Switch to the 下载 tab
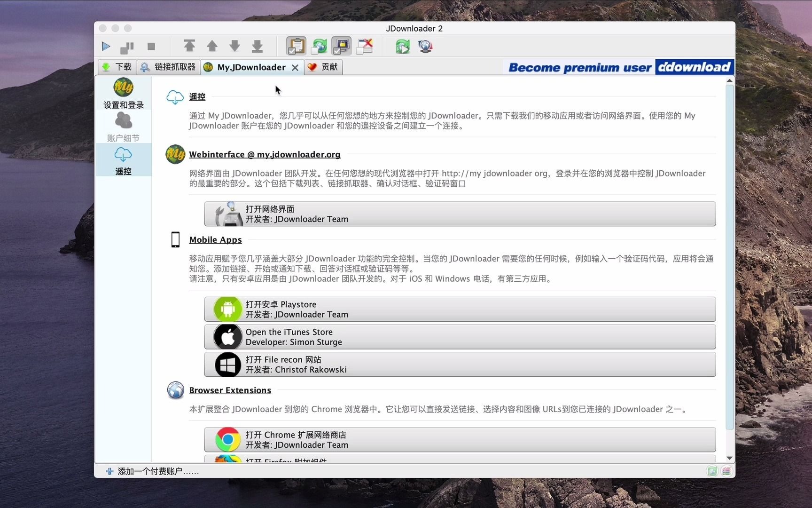The width and height of the screenshot is (812, 508). click(x=117, y=67)
